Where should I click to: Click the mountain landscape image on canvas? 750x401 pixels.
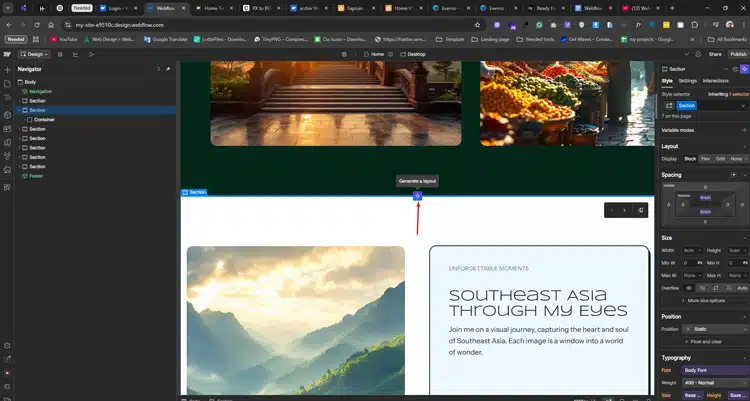(296, 320)
